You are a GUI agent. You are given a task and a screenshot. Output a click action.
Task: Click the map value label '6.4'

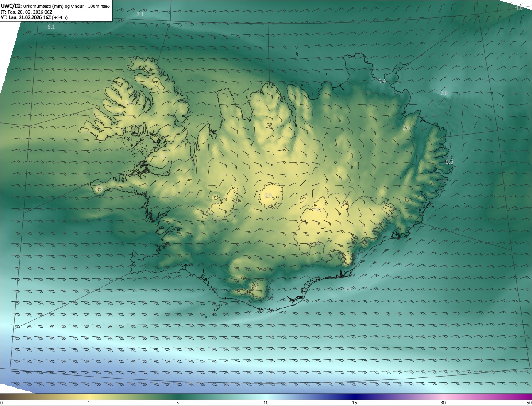[x=382, y=81]
